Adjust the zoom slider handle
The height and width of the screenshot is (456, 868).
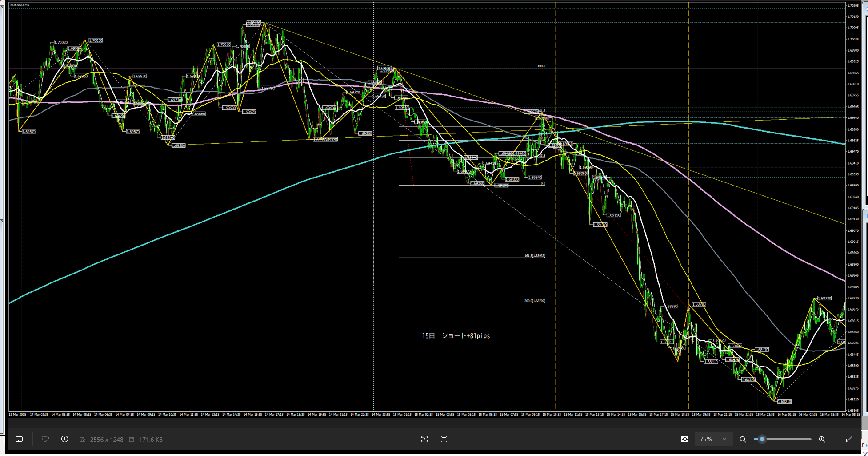[762, 439]
